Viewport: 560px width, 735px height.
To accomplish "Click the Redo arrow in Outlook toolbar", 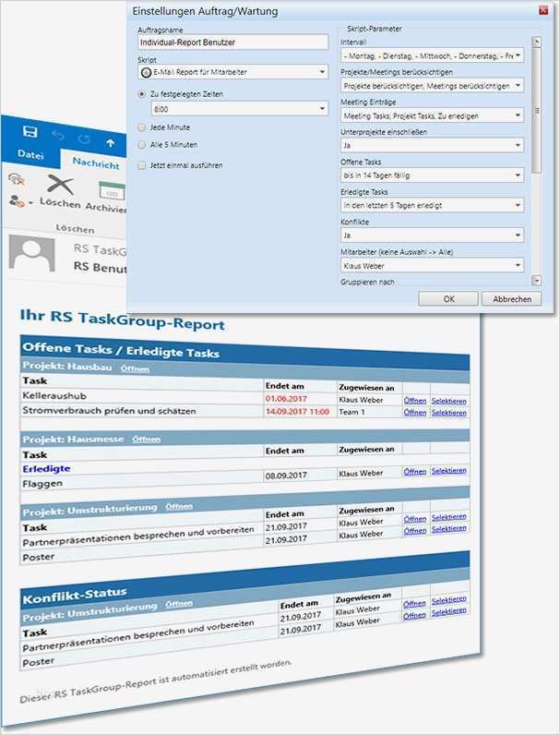I will coord(84,139).
